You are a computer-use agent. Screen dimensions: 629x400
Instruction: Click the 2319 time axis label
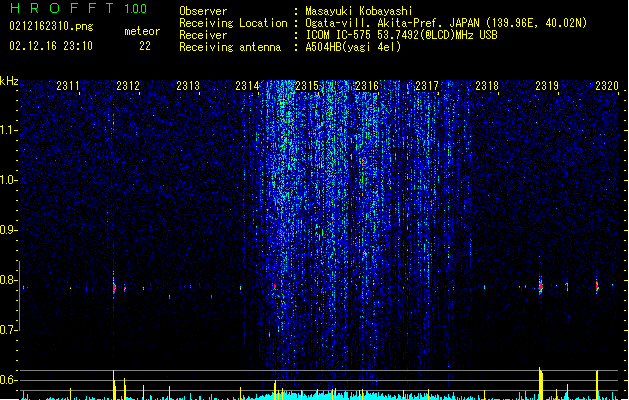[x=547, y=85]
